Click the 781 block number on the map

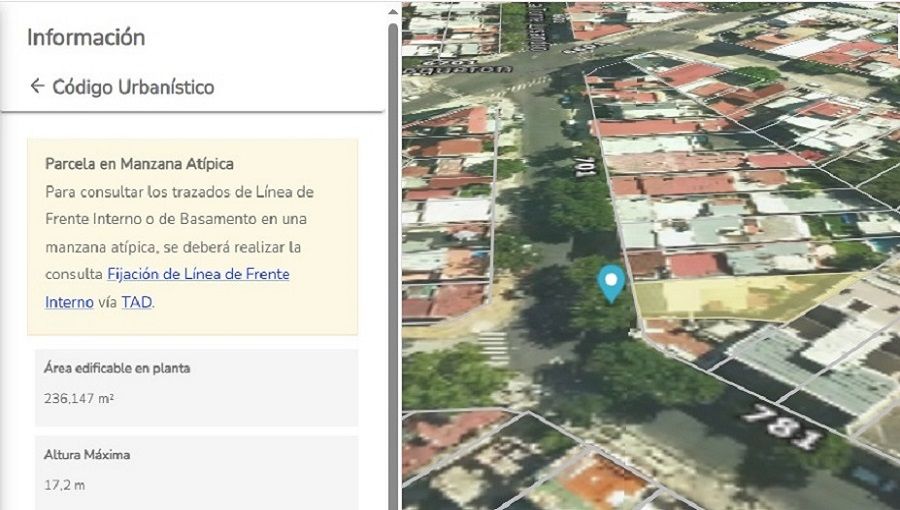pyautogui.click(x=782, y=425)
